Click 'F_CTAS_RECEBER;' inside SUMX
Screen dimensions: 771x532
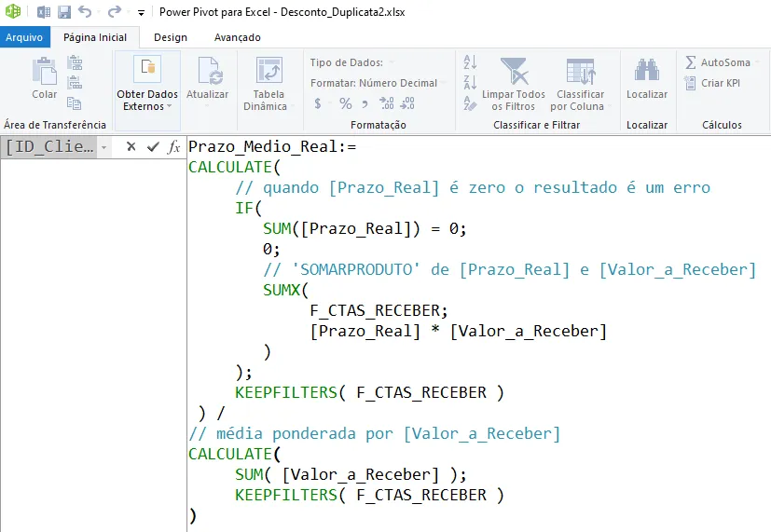(379, 310)
